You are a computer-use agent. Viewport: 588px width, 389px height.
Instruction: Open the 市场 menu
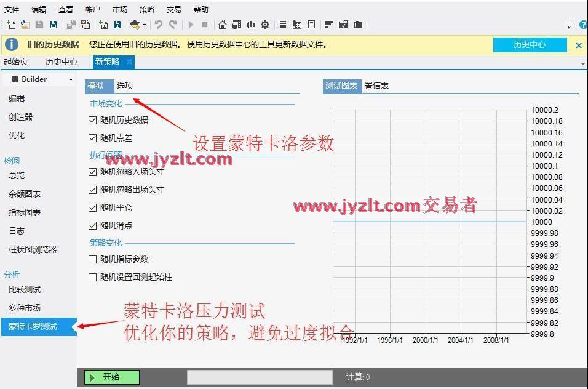(119, 9)
